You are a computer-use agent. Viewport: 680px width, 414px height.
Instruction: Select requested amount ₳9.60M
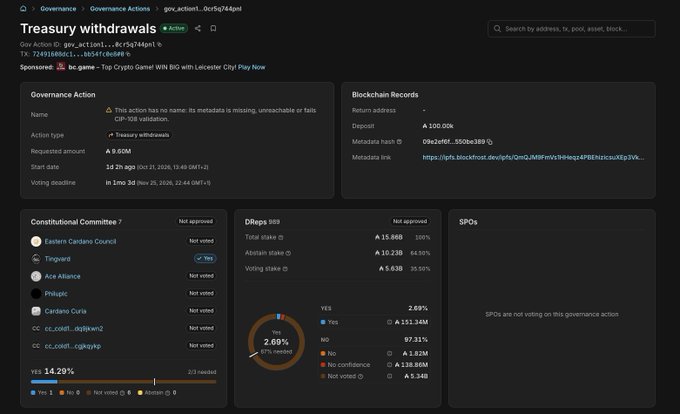click(x=118, y=151)
